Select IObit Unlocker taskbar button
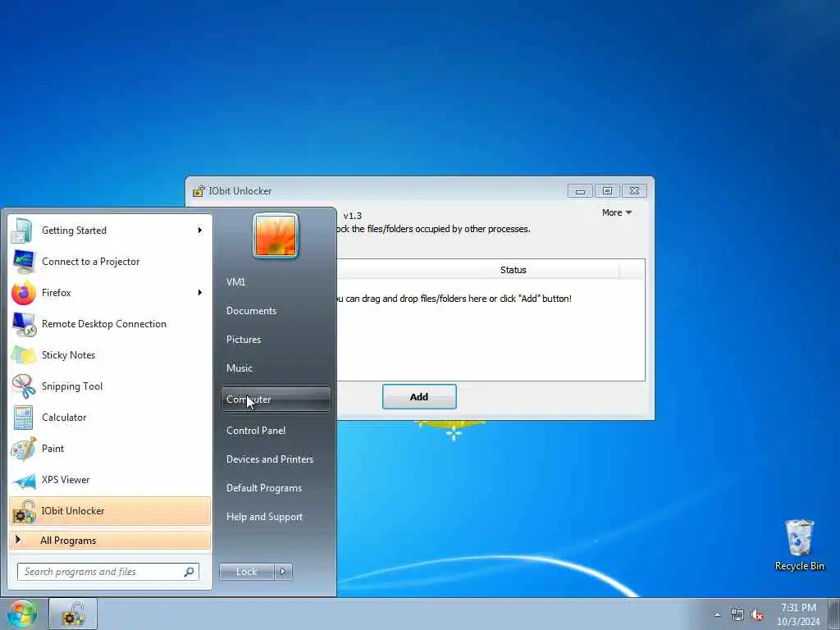840x630 pixels. (73, 614)
